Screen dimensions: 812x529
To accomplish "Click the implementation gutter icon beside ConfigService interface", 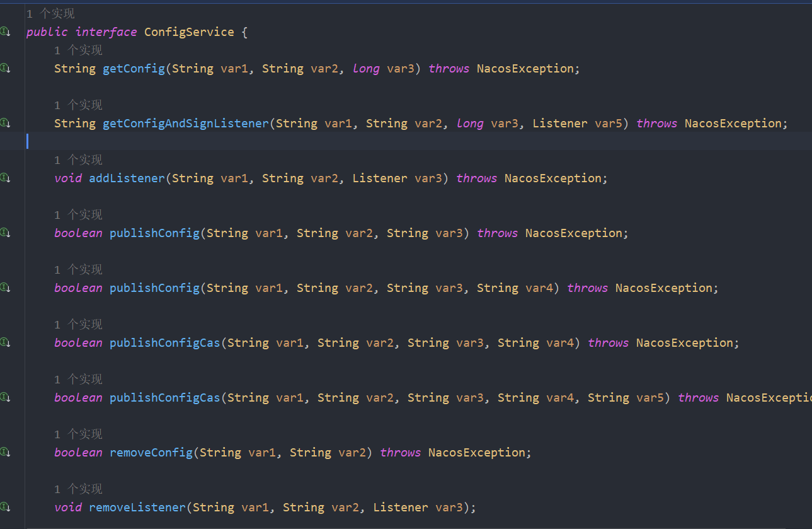I will click(5, 32).
